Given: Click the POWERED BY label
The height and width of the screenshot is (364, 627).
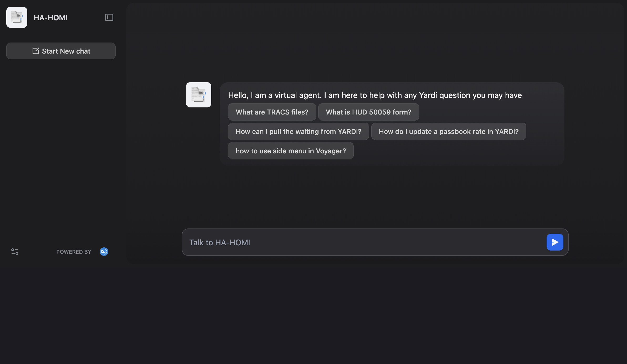Looking at the screenshot, I should 74,252.
